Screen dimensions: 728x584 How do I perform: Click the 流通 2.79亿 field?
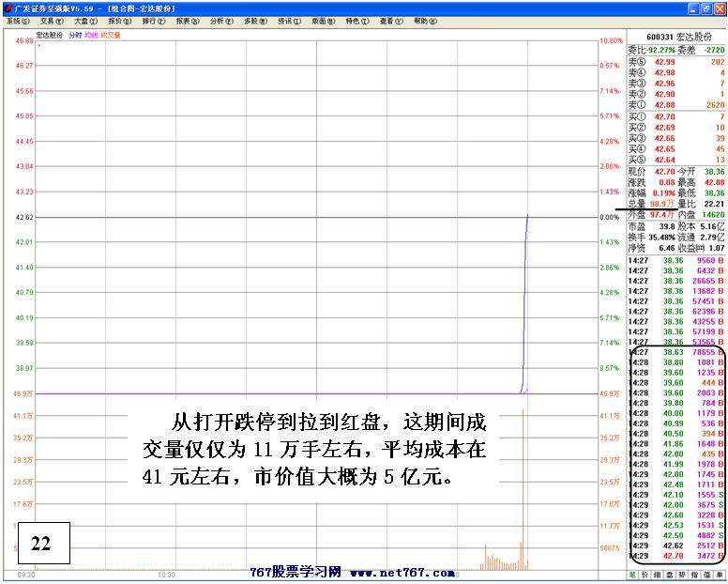click(701, 238)
